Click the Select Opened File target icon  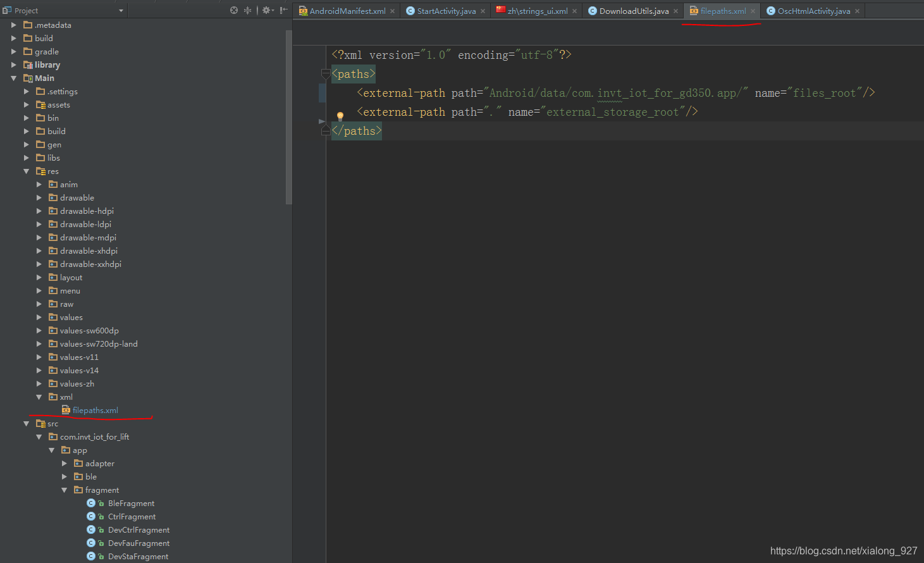[x=233, y=10]
